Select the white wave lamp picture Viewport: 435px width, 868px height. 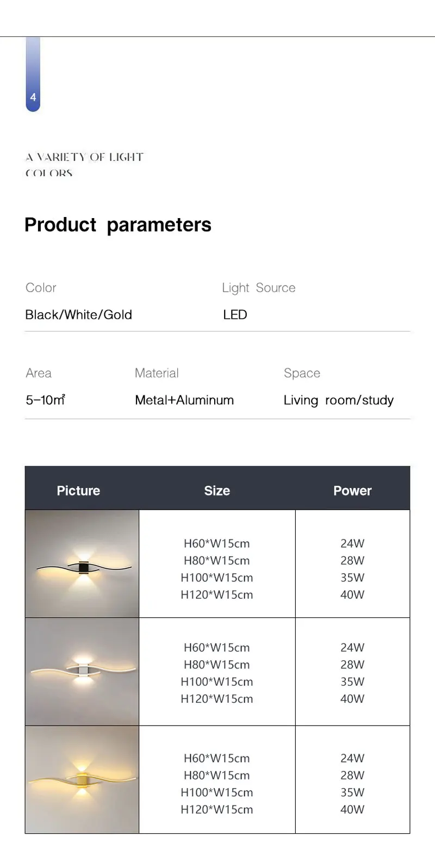pyautogui.click(x=82, y=672)
